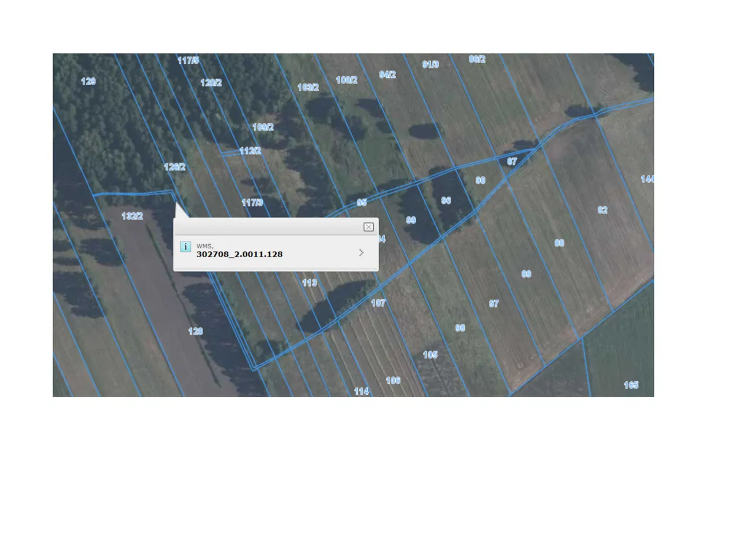Click parcel number 107 on the map
756x535 pixels.
click(x=378, y=303)
